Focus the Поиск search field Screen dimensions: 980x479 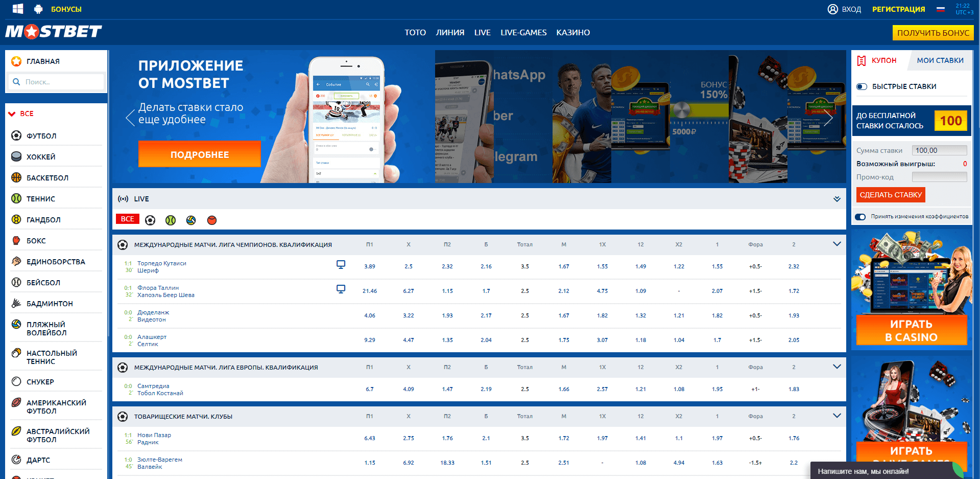click(x=57, y=82)
